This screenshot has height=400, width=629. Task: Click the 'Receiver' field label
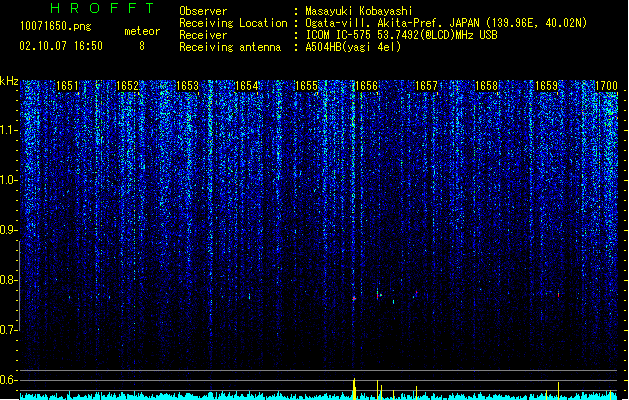pyautogui.click(x=203, y=35)
